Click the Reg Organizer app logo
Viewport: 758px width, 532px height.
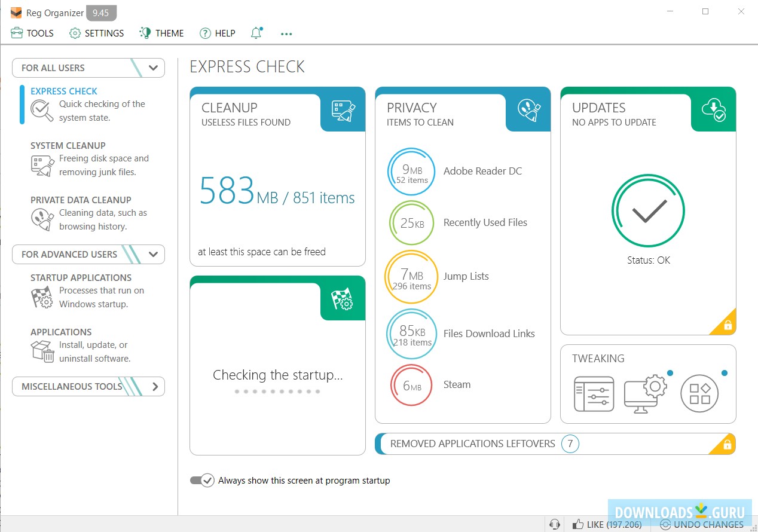16,13
